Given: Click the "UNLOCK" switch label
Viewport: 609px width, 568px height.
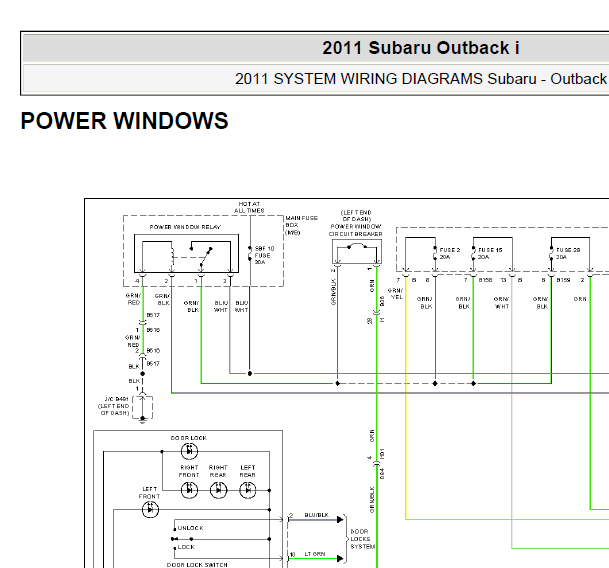Looking at the screenshot, I should point(190,528).
